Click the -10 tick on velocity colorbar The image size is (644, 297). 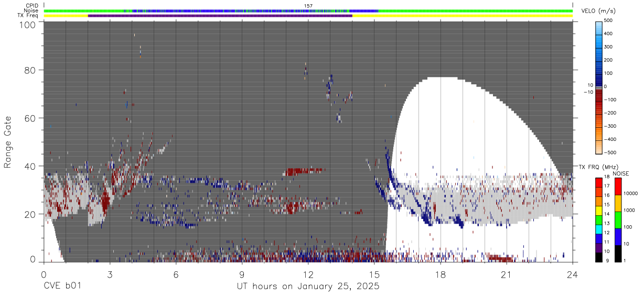[588, 92]
